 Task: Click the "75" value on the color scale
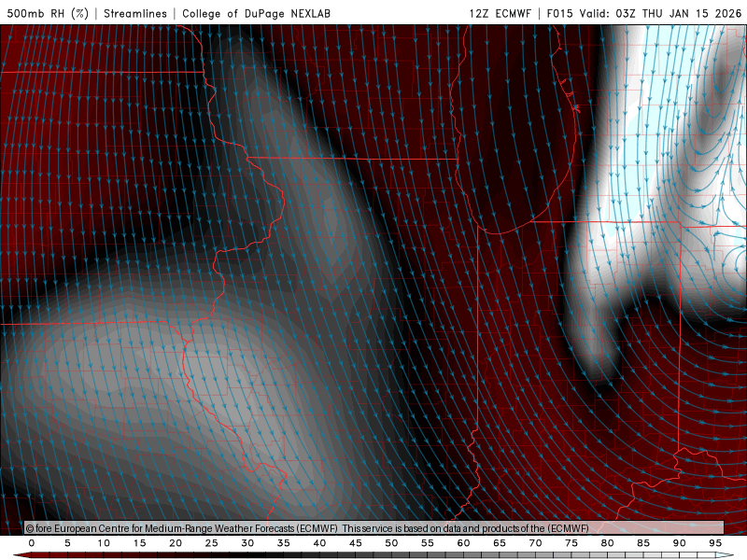[x=571, y=543]
